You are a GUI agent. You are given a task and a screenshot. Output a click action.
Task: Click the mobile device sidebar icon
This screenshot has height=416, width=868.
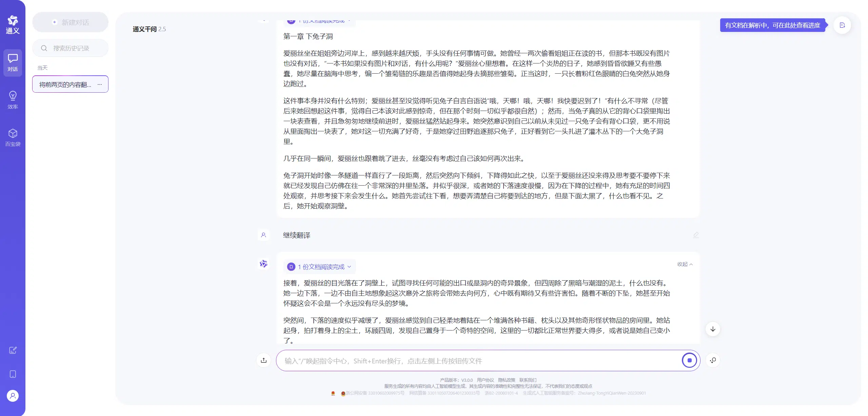tap(13, 374)
